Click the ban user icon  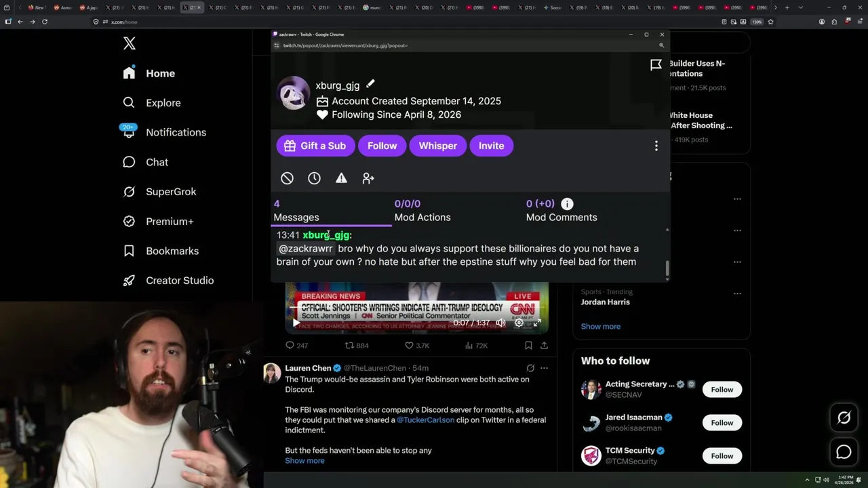287,178
